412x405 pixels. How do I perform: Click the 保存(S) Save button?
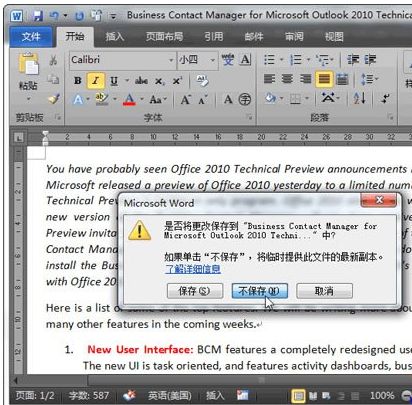click(195, 291)
